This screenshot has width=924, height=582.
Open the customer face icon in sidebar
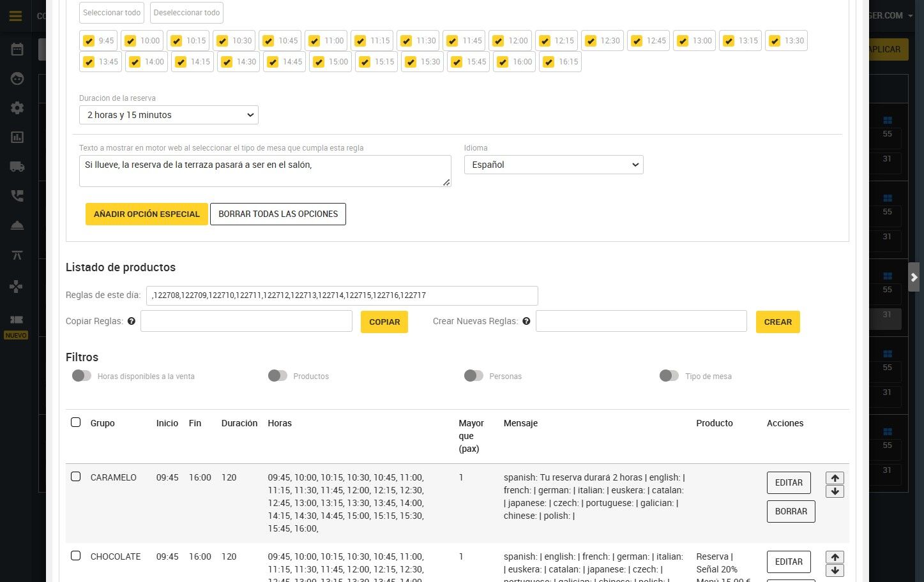(17, 78)
